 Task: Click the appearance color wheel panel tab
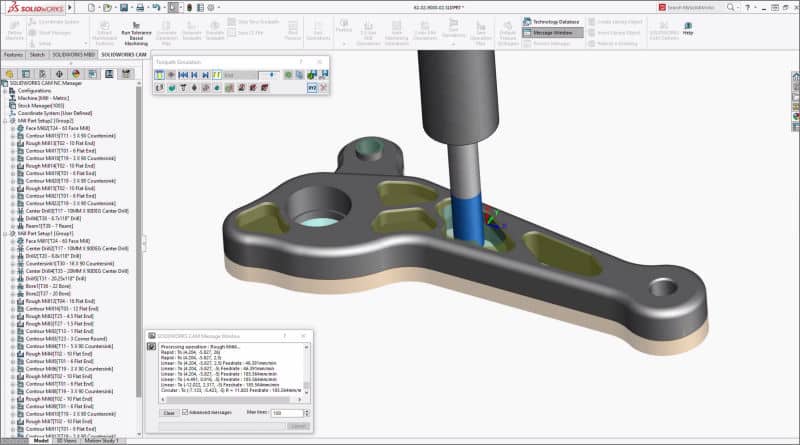tap(77, 73)
